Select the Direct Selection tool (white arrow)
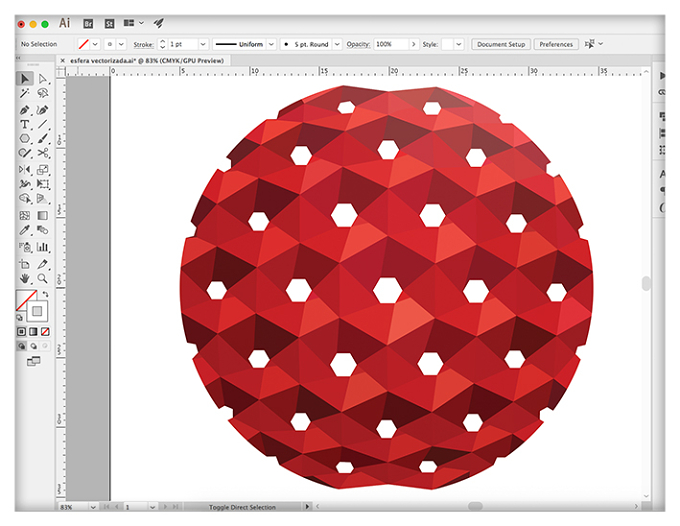Image resolution: width=680 pixels, height=526 pixels. 42,78
